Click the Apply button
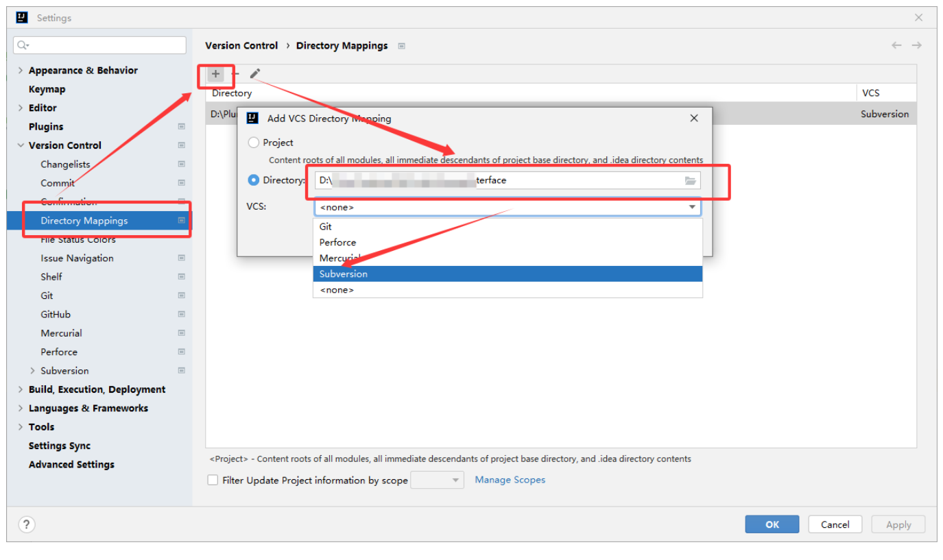Screen dimensions: 943x560 pyautogui.click(x=898, y=524)
